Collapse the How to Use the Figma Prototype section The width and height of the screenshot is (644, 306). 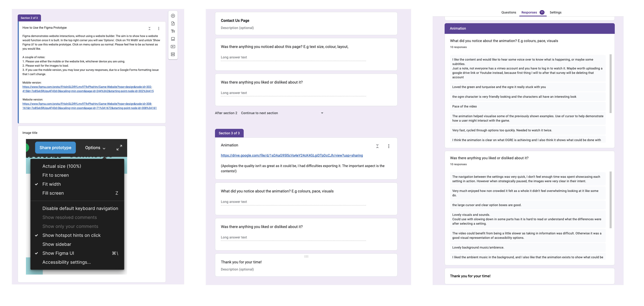149,28
